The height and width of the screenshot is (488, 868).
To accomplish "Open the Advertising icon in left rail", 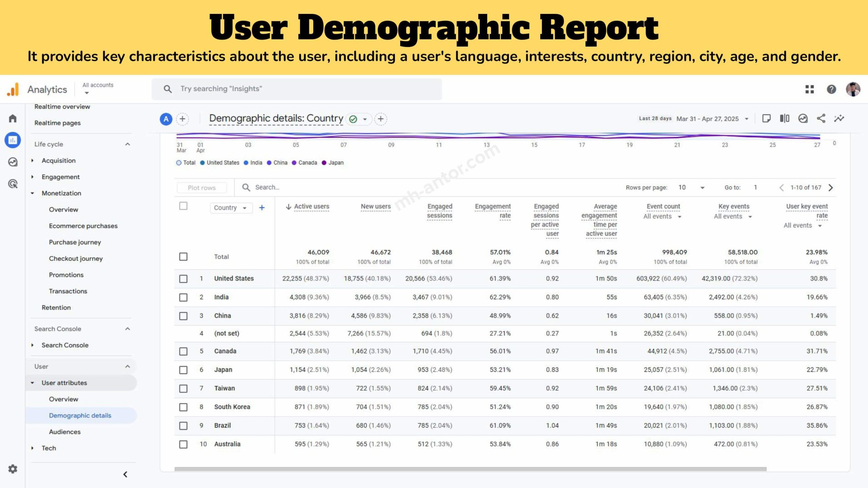I will click(x=13, y=184).
